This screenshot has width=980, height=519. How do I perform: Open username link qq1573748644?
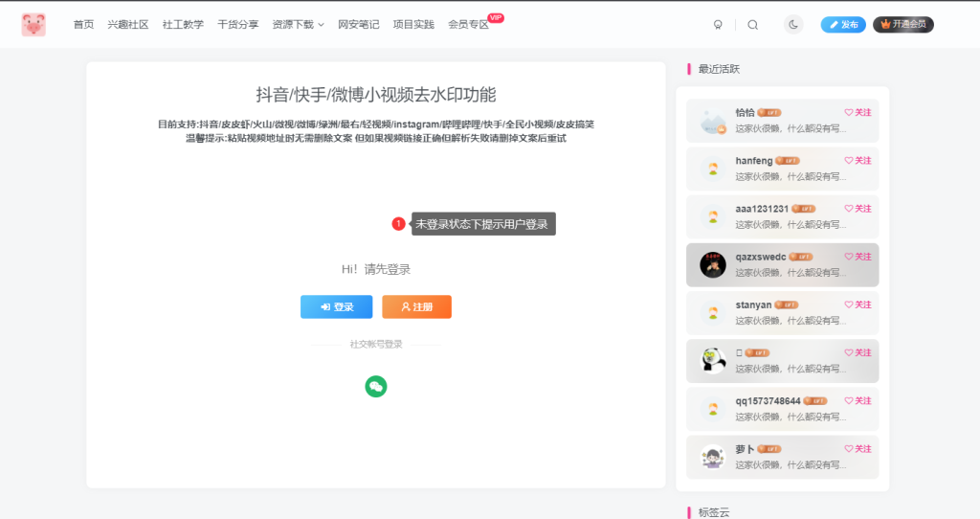tap(768, 401)
